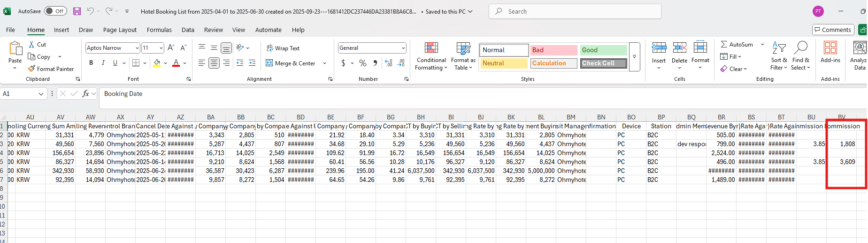Click the Underline formatting icon
The width and height of the screenshot is (868, 243).
tap(115, 63)
